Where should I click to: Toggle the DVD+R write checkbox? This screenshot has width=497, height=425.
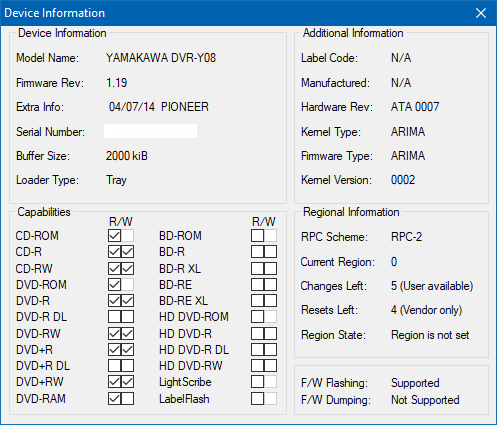pyautogui.click(x=127, y=350)
